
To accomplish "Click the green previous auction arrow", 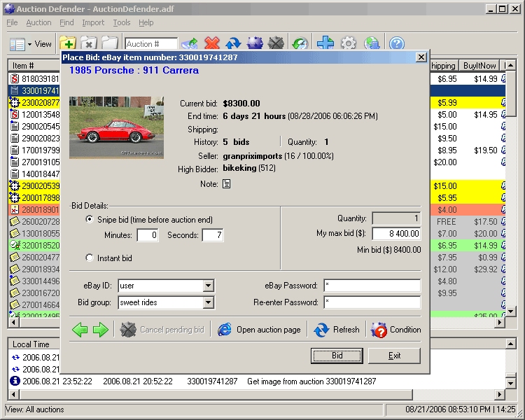I will click(x=80, y=330).
